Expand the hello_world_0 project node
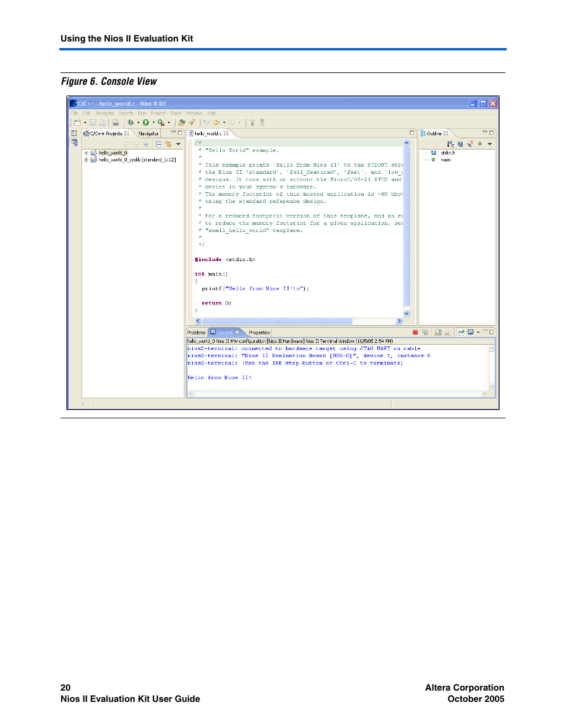This screenshot has width=566, height=728. [86, 152]
